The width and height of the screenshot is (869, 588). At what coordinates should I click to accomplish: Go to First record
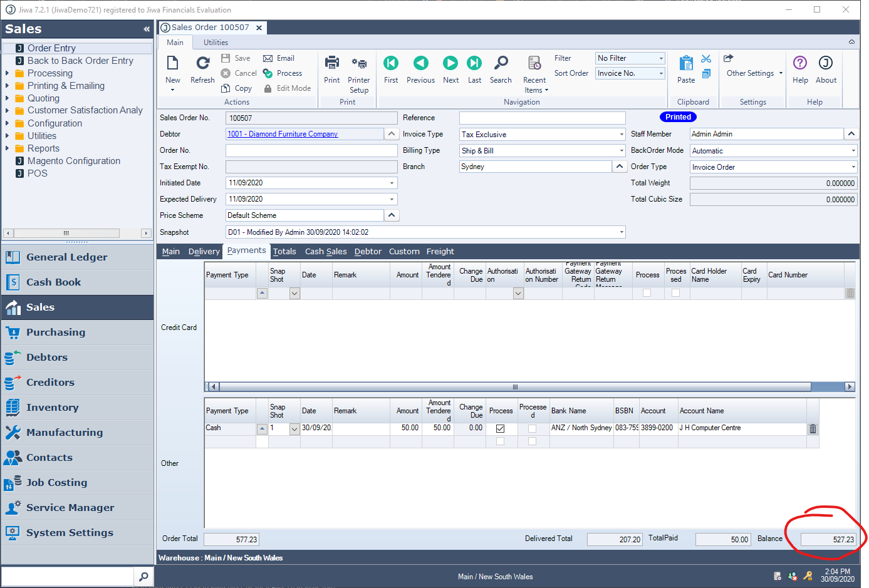[391, 63]
